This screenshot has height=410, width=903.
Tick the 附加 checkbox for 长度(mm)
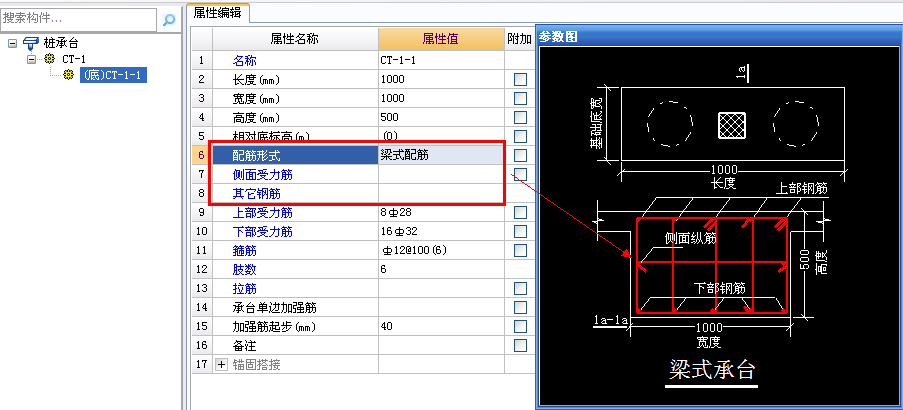click(x=521, y=79)
